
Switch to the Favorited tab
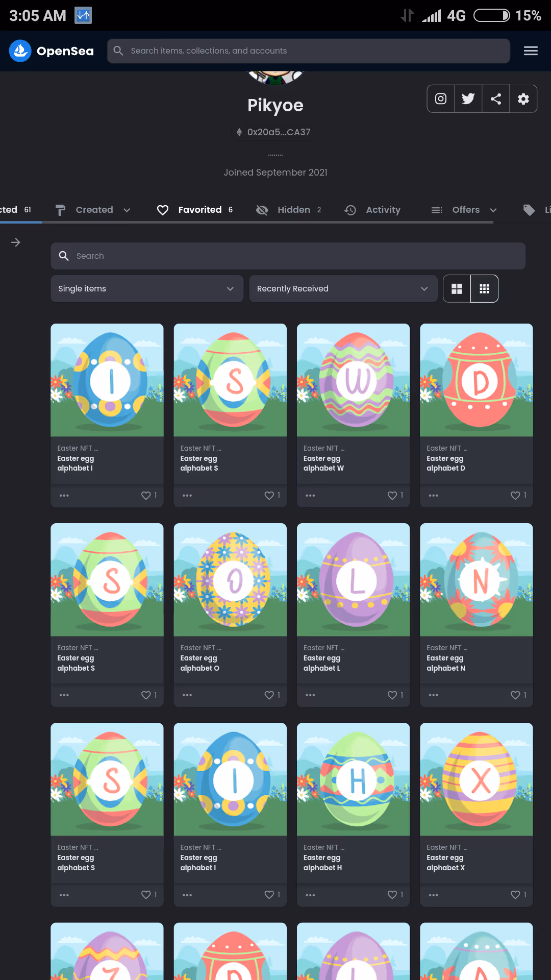point(195,210)
